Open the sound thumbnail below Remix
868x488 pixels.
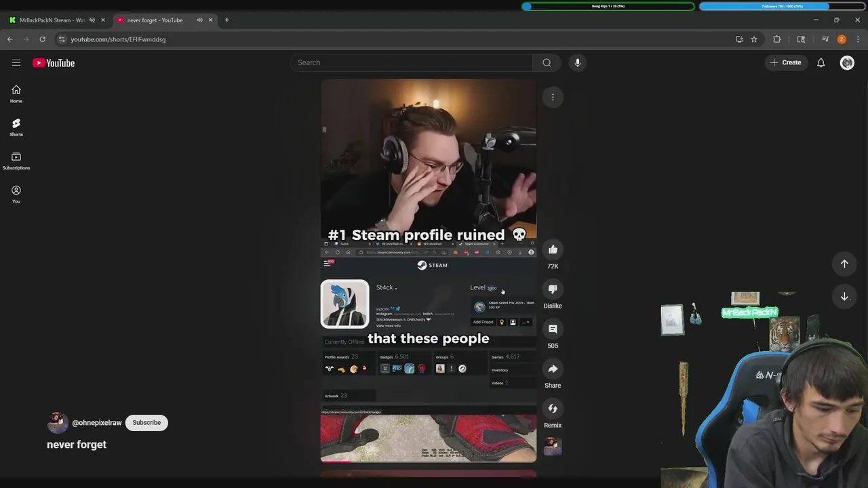tap(553, 446)
